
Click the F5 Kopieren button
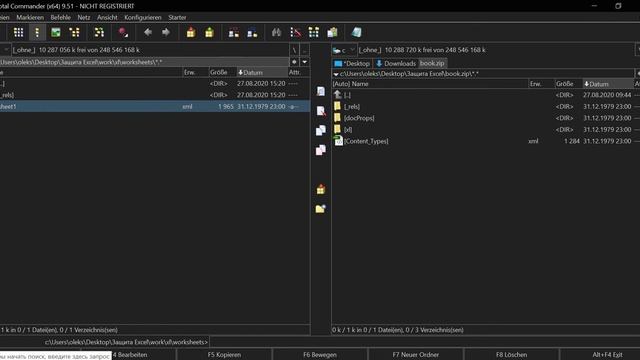pyautogui.click(x=224, y=355)
